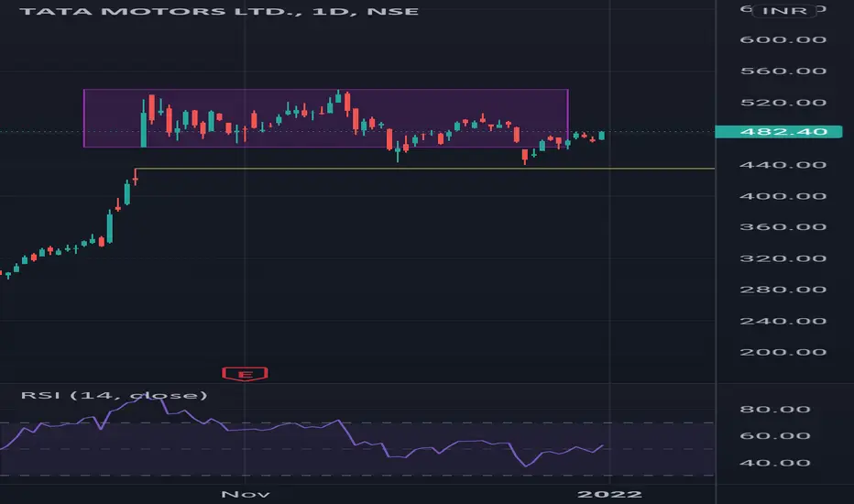This screenshot has width=854, height=504.
Task: Click the TATA MOTORS LTD. chart title
Action: [219, 11]
